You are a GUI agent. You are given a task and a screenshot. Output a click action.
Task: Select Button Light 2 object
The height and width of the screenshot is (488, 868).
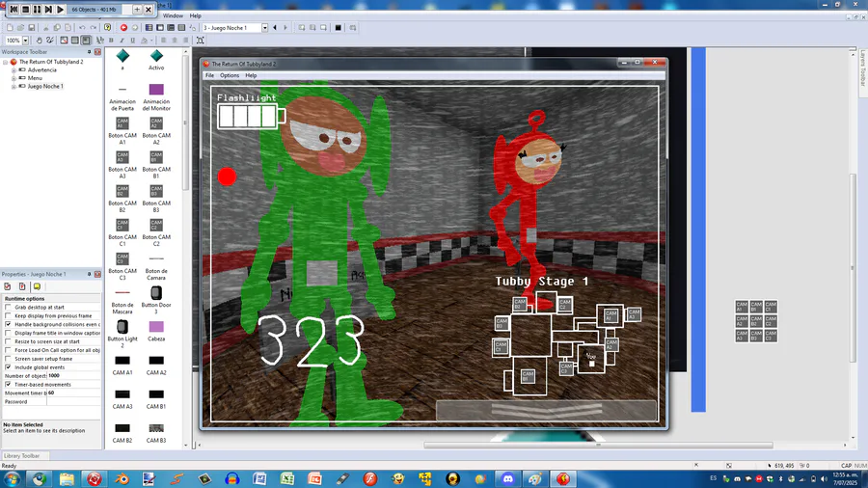(x=122, y=334)
